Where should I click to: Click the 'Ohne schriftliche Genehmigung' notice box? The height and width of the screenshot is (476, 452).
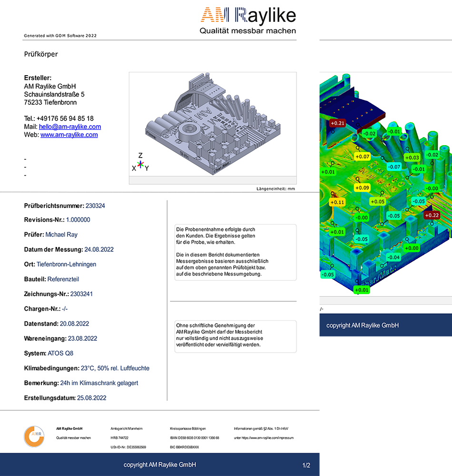236,337
